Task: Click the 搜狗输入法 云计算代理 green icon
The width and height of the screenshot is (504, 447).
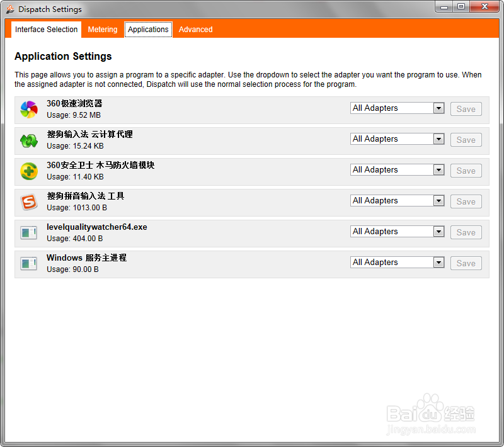Action: point(29,140)
